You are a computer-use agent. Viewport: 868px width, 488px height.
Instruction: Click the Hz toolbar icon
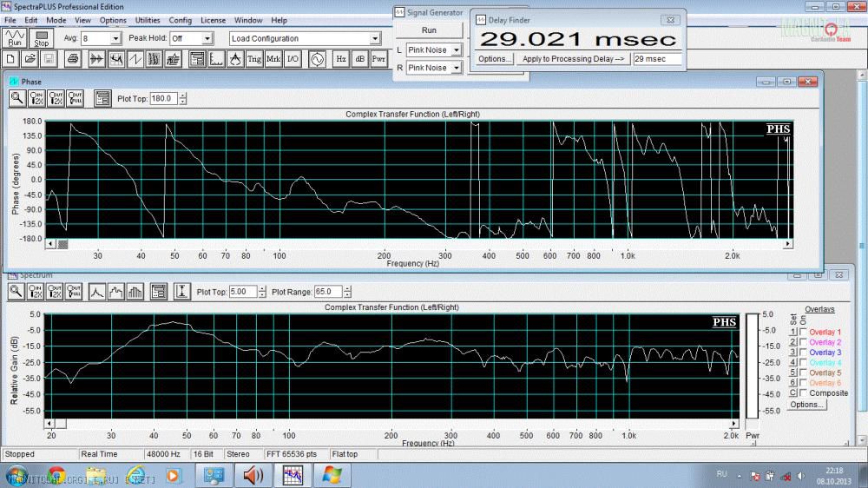[x=341, y=59]
